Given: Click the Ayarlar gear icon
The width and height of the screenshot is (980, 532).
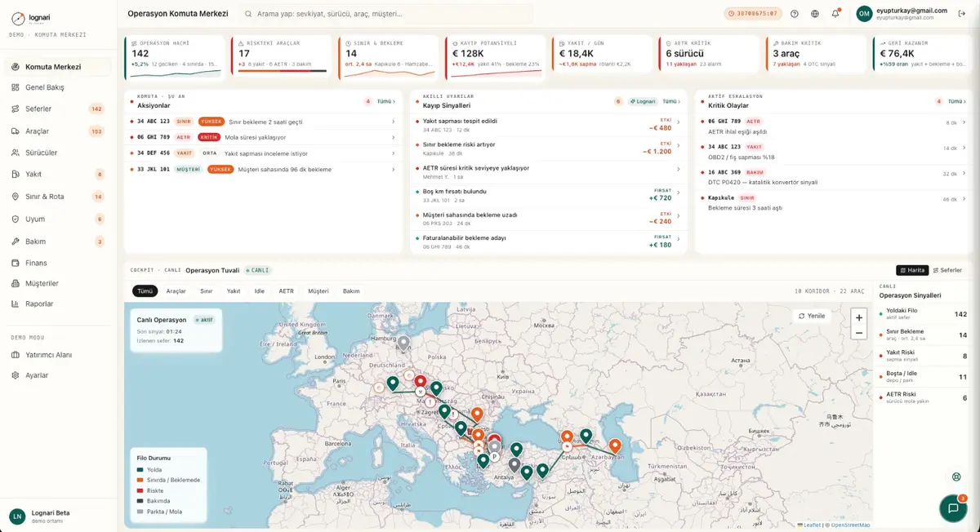Looking at the screenshot, I should coord(17,375).
